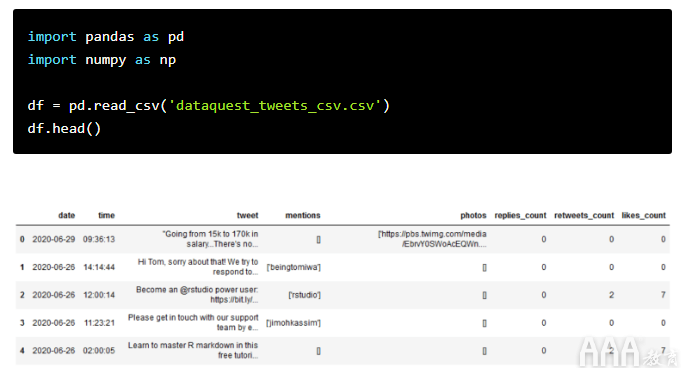Click the 'rstudio' mention cell

(305, 295)
